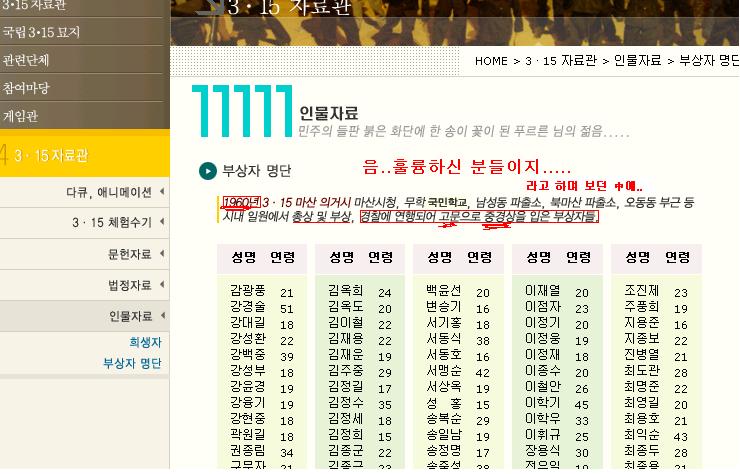Click the boxed 1960년 text
Screen dimensions: 740x474
(241, 203)
